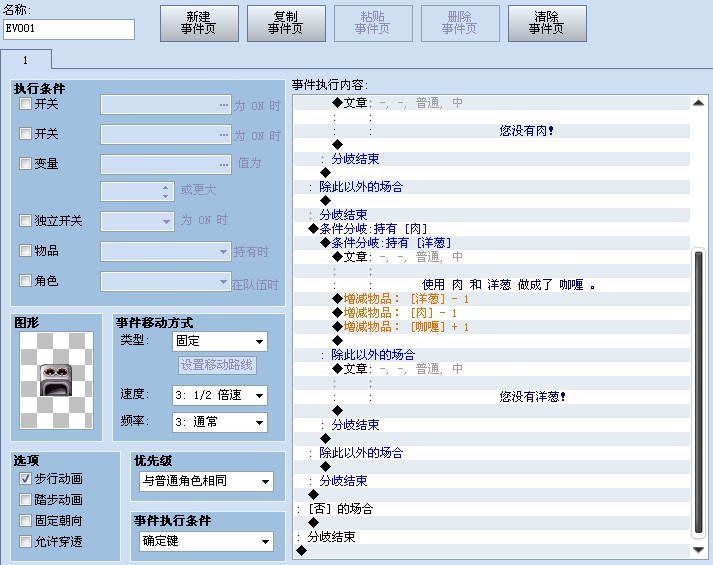Open the 优先级 dropdown 与普通角色相同

206,481
